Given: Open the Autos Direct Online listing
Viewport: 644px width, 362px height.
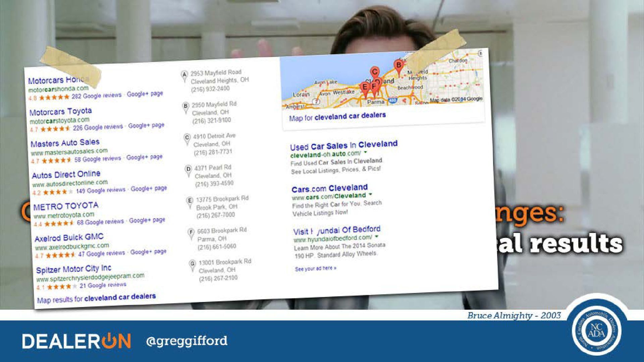Looking at the screenshot, I should tap(66, 175).
